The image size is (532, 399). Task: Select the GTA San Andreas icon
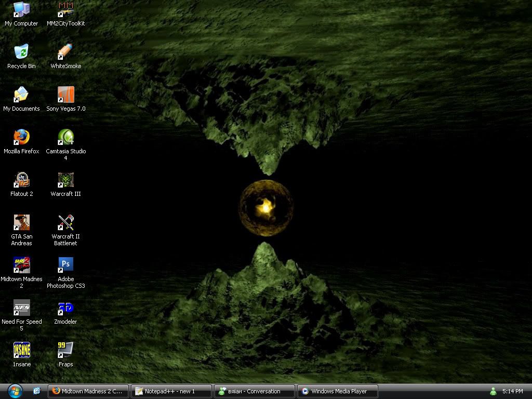(21, 222)
